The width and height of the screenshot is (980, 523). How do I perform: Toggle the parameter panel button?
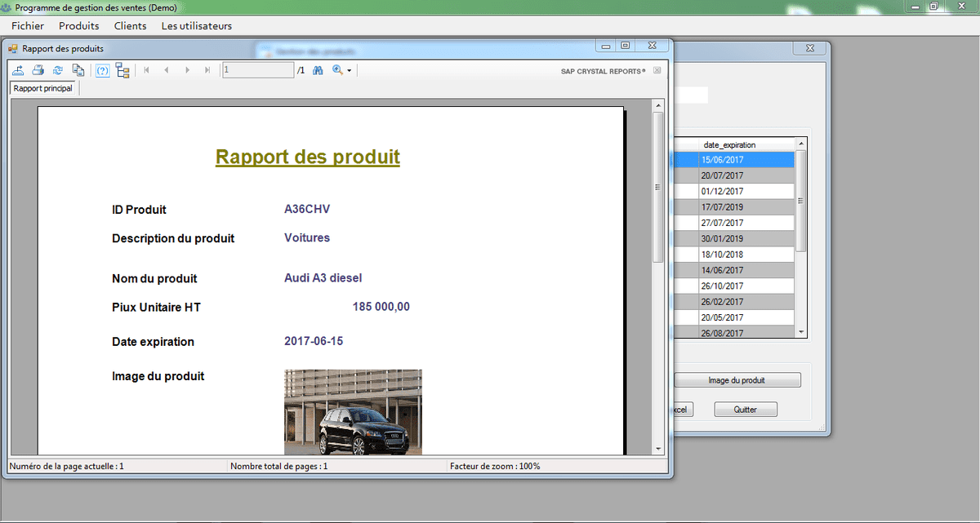coord(103,71)
